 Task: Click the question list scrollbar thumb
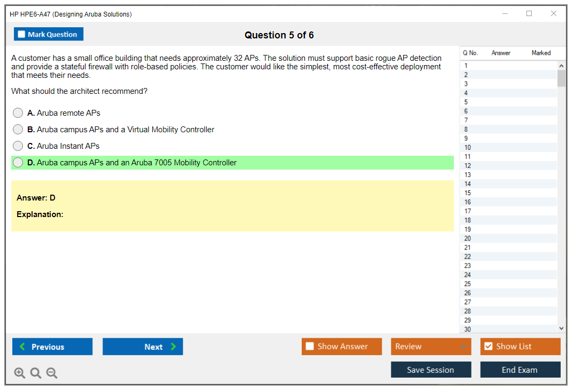click(561, 78)
